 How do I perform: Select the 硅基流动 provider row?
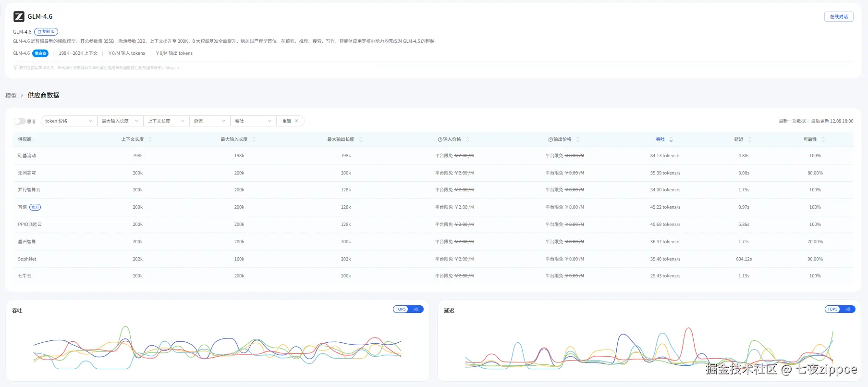pos(433,156)
